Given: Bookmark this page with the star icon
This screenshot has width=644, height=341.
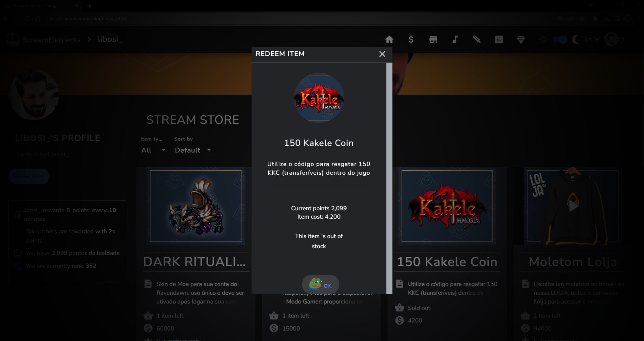Looking at the screenshot, I should tap(582, 19).
